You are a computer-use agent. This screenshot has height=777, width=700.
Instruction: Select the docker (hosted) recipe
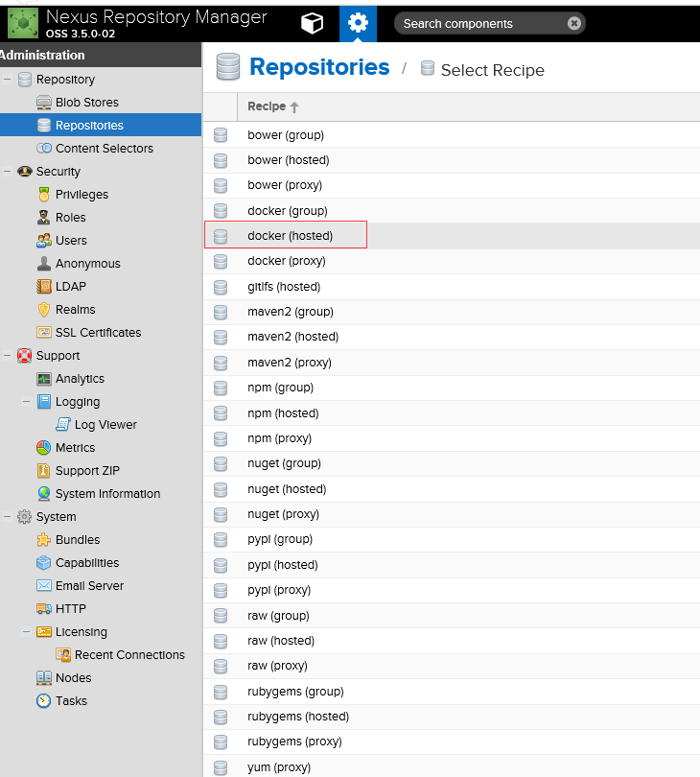(x=290, y=235)
